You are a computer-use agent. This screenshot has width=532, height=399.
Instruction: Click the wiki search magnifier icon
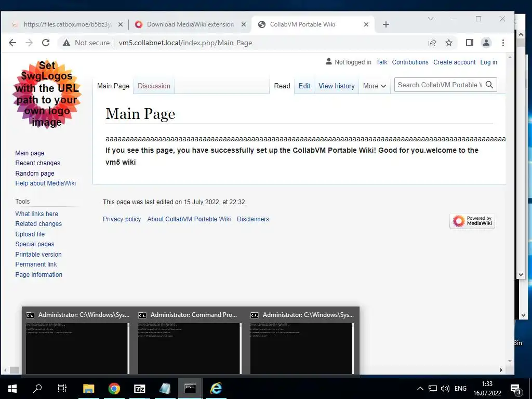click(489, 85)
